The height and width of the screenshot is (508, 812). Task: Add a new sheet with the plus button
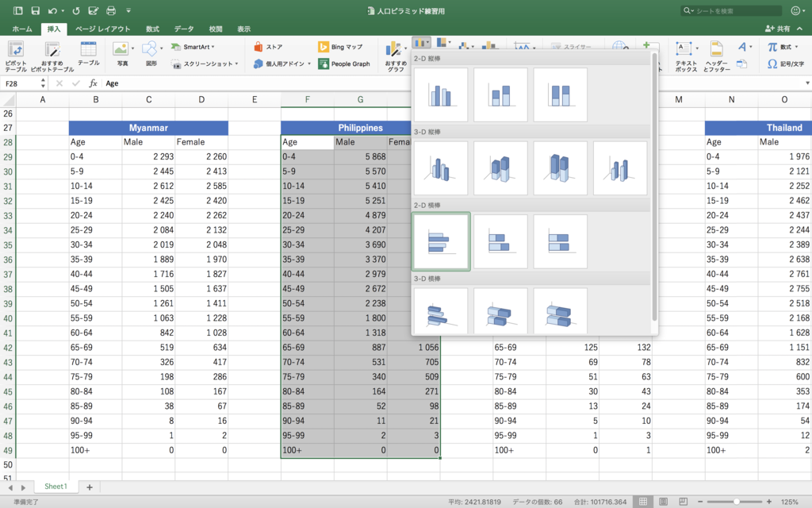(x=89, y=487)
